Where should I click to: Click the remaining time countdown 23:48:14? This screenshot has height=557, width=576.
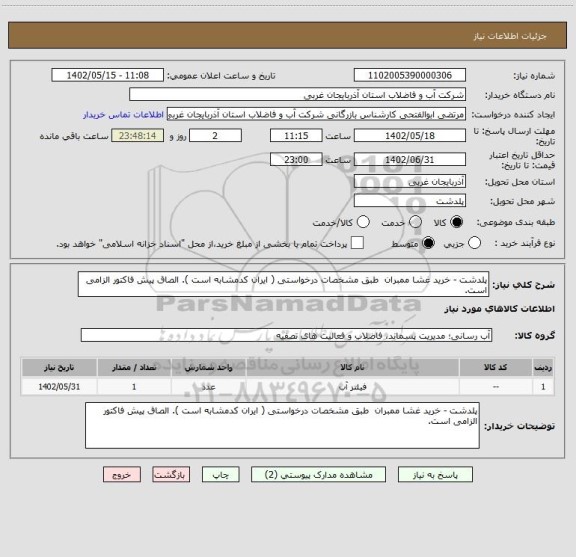coord(137,136)
